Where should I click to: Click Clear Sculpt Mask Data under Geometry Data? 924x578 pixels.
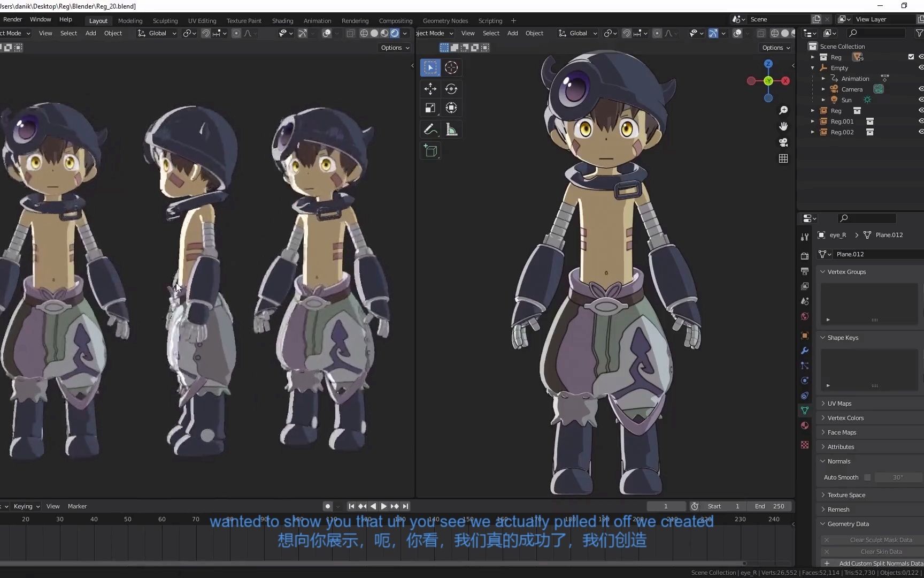[881, 540]
